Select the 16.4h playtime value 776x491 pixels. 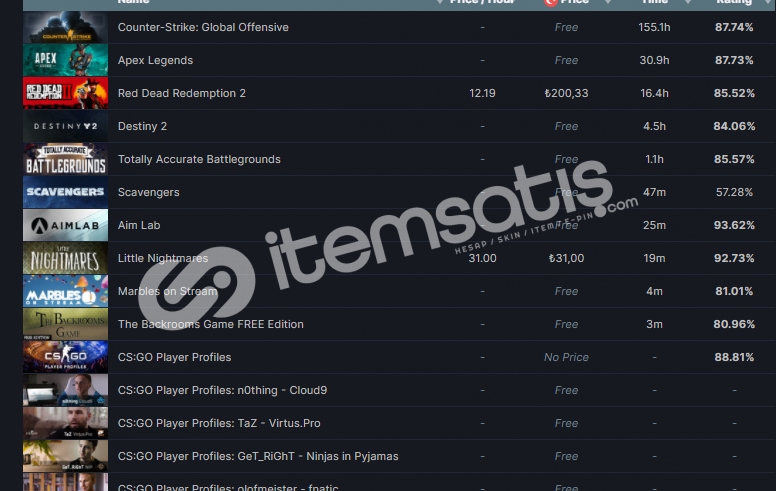click(x=654, y=93)
